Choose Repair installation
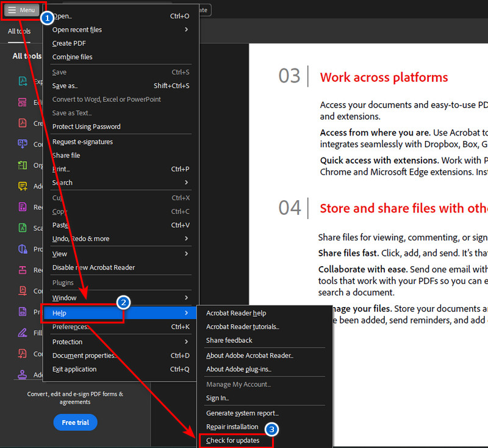The height and width of the screenshot is (448, 488). click(x=265, y=427)
